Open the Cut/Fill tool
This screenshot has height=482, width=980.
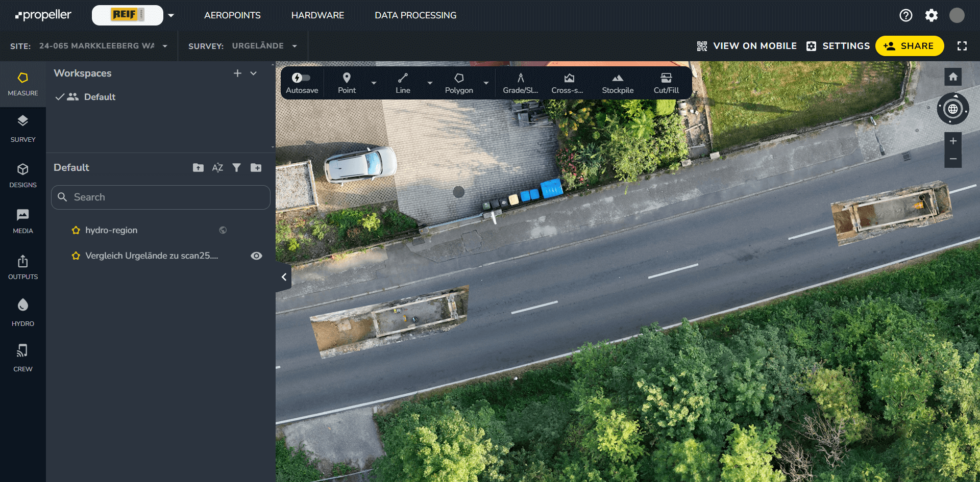tap(666, 83)
